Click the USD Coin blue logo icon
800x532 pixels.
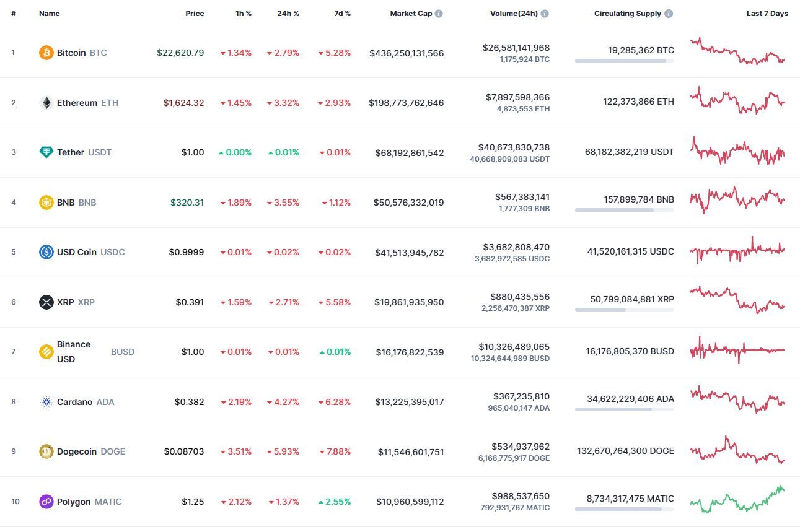[46, 252]
